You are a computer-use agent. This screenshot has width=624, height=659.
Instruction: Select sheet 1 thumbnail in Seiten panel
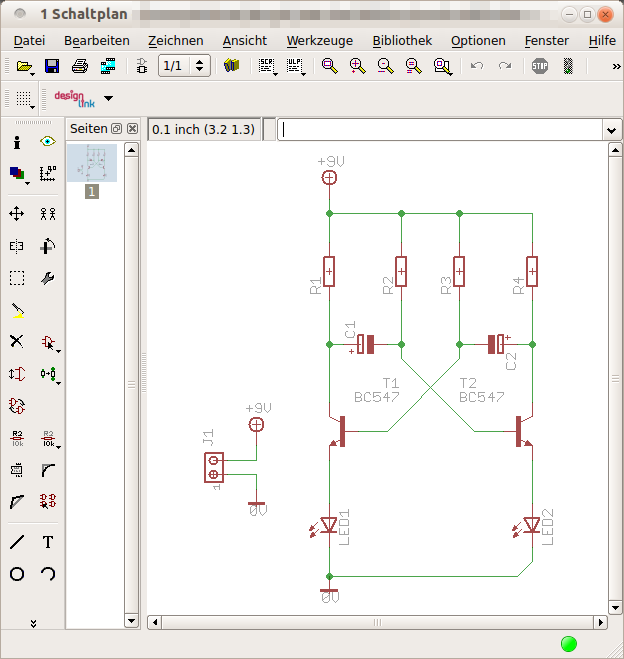(x=92, y=163)
